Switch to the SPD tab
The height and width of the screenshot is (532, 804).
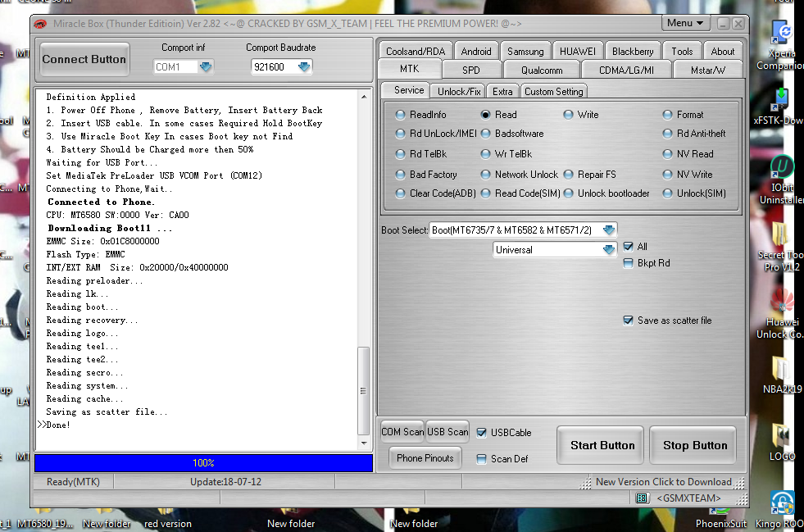click(470, 70)
